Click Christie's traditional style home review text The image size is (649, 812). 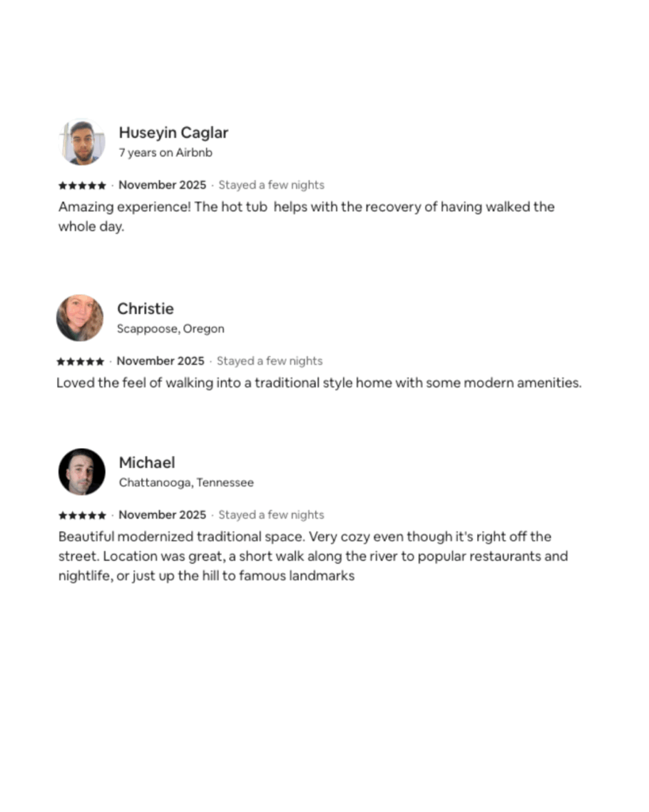[319, 383]
